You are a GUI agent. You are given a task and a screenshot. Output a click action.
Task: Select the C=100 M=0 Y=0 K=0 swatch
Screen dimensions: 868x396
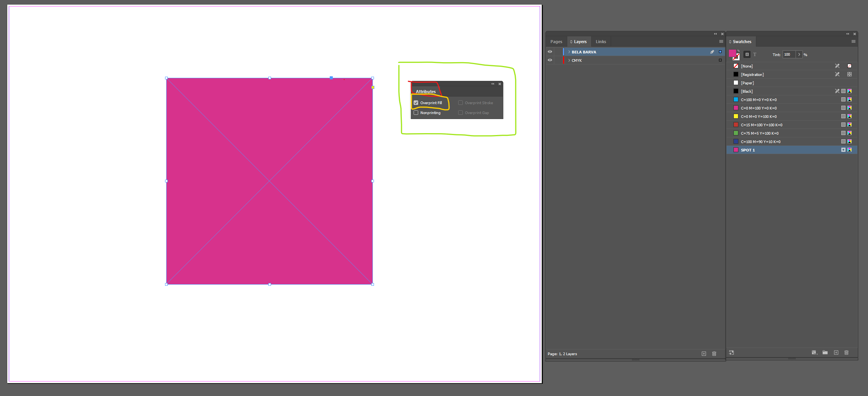(759, 100)
